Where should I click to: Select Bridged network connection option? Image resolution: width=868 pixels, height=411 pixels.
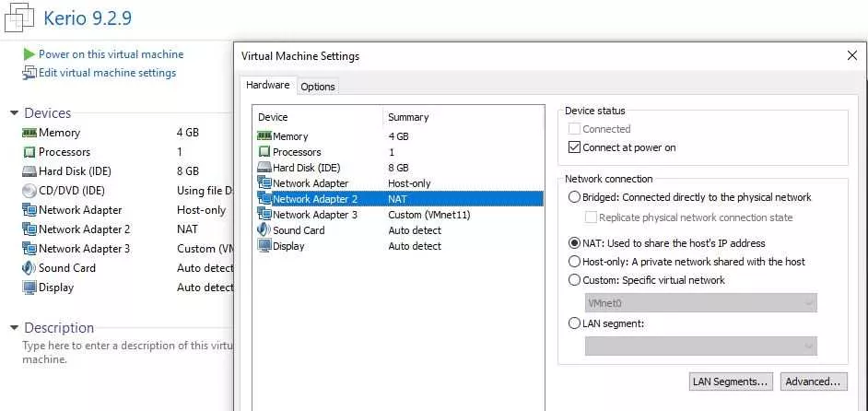574,197
